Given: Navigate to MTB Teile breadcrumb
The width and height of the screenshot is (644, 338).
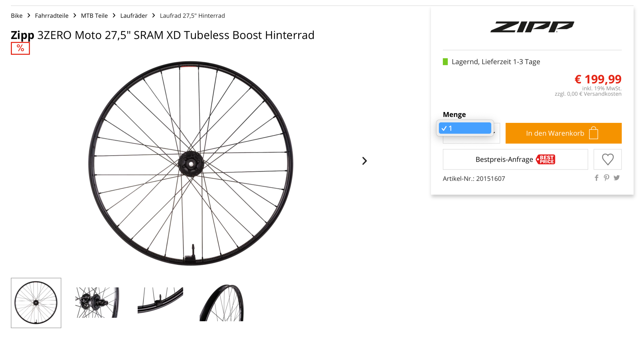Looking at the screenshot, I should click(94, 16).
